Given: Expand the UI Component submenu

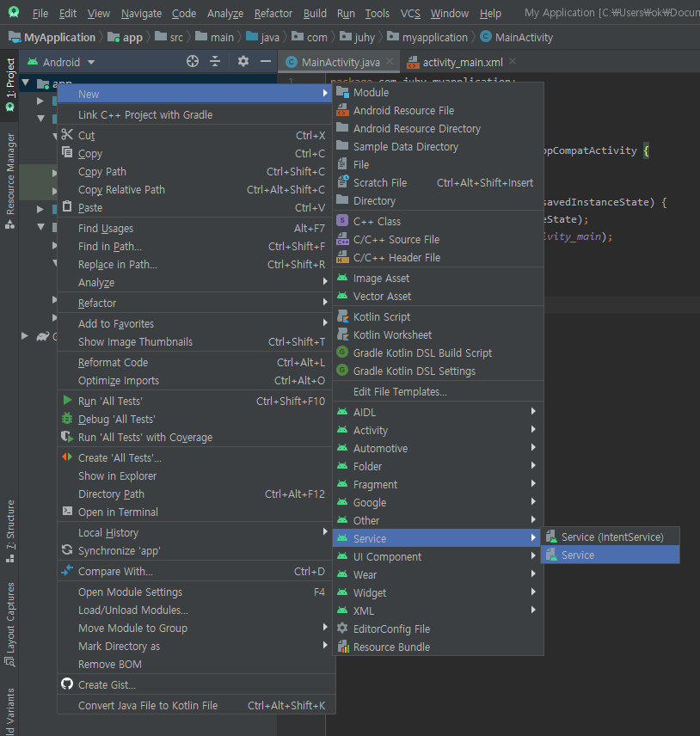Looking at the screenshot, I should pyautogui.click(x=438, y=556).
